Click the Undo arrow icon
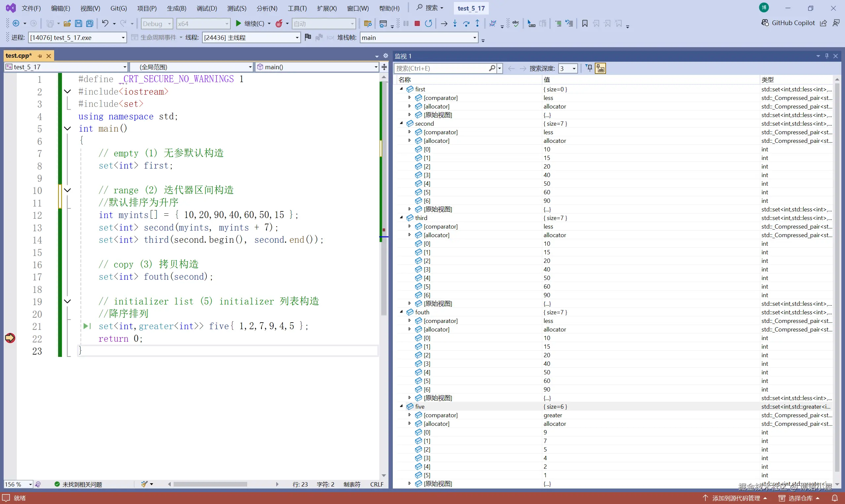This screenshot has width=845, height=504. [x=105, y=23]
